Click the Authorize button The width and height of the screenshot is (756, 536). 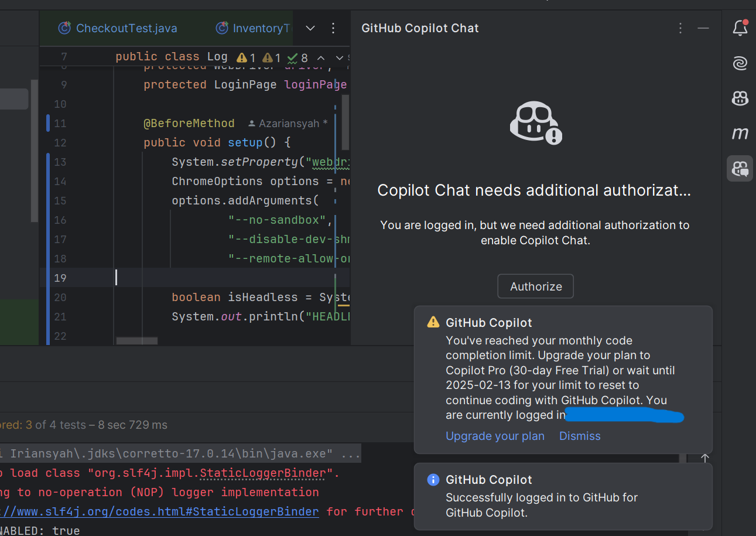536,286
